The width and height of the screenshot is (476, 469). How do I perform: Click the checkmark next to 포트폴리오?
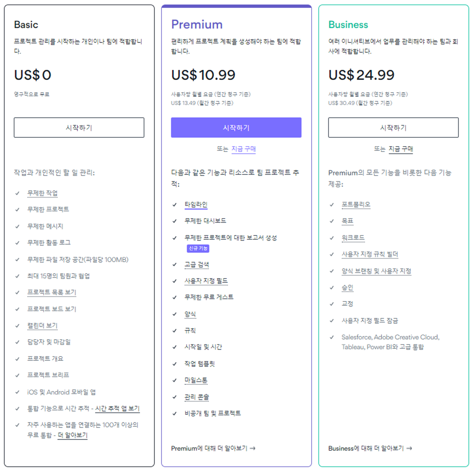[332, 205]
